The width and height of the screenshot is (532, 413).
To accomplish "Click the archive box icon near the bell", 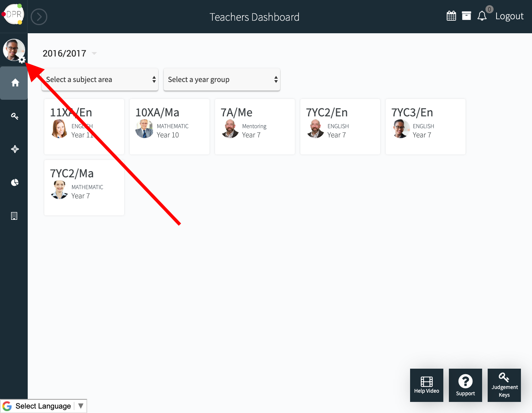I will (x=466, y=16).
